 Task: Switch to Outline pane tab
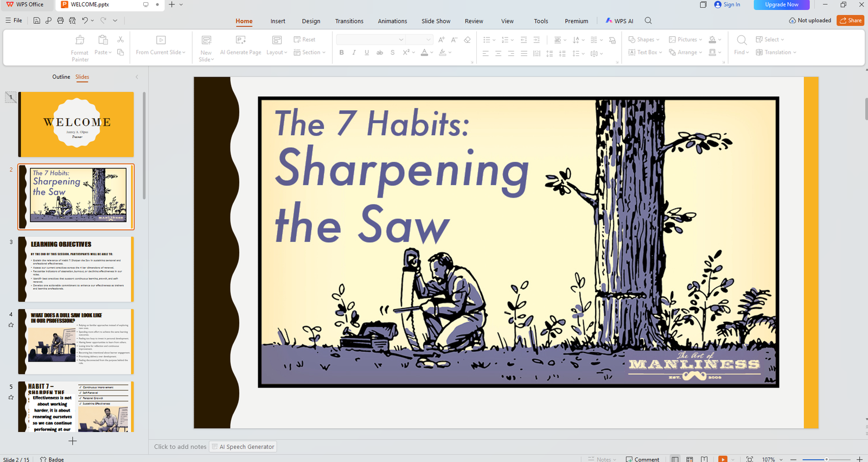61,77
